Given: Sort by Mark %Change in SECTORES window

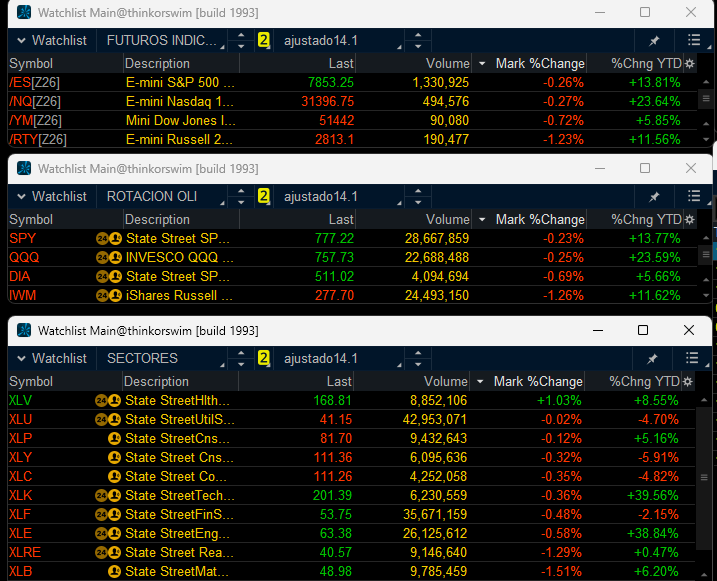Looking at the screenshot, I should (538, 381).
